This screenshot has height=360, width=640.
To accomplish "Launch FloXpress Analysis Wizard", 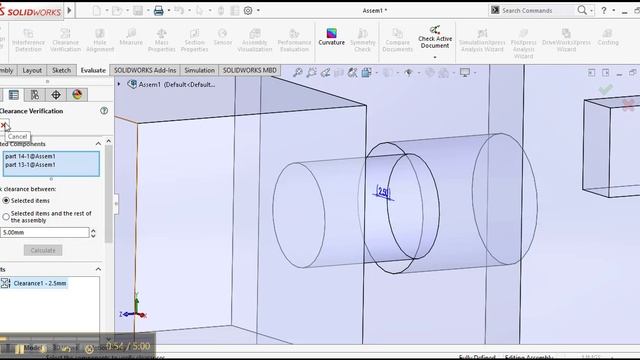I will click(x=523, y=43).
